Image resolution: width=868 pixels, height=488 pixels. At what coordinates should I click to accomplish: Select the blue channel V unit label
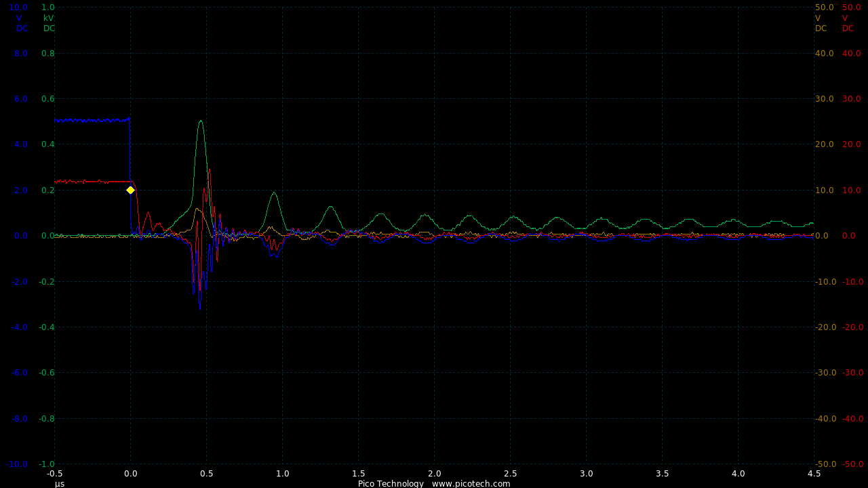[19, 18]
